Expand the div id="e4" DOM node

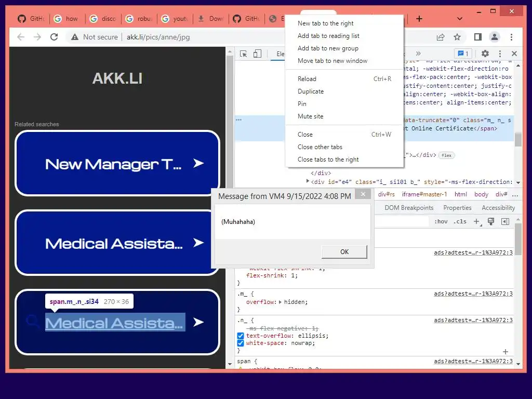(308, 181)
